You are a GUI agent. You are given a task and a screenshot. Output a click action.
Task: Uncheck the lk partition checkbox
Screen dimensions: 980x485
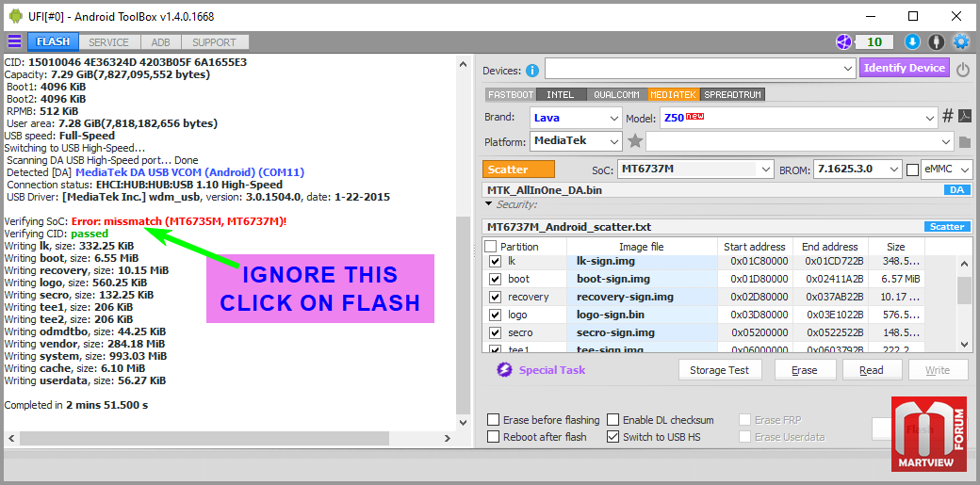tap(496, 261)
